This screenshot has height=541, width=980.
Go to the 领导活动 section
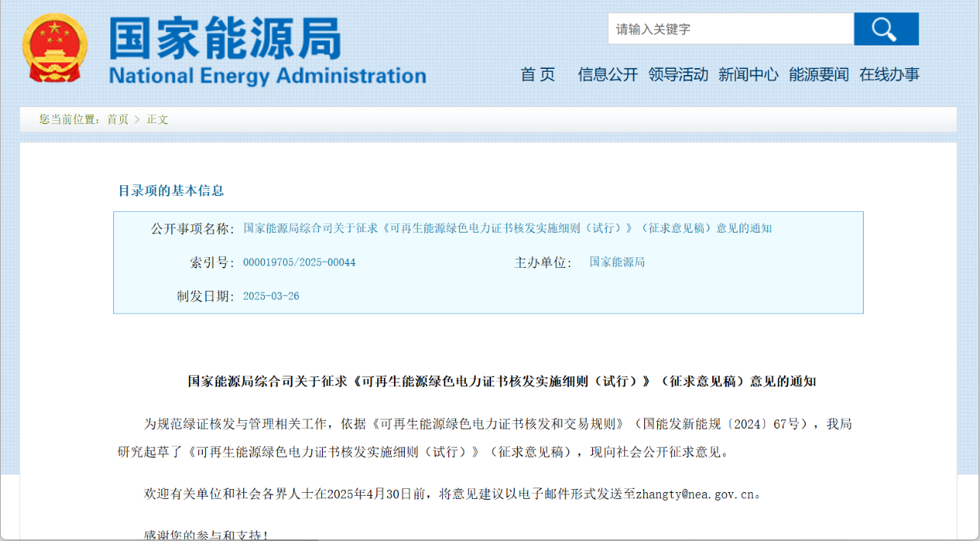point(678,74)
